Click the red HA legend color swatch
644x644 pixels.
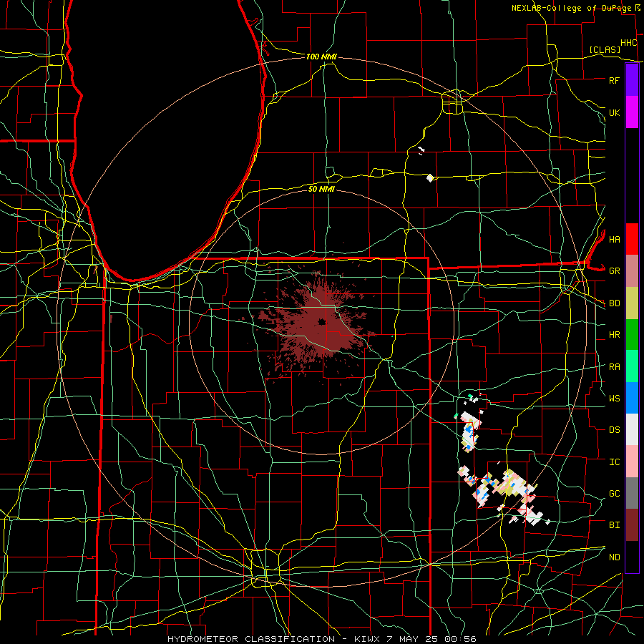[x=632, y=239]
